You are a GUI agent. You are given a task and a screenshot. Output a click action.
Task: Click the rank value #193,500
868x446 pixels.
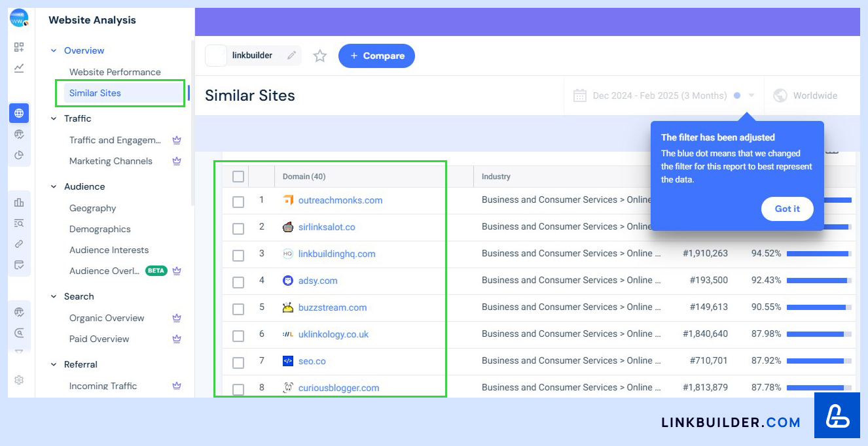tap(709, 281)
